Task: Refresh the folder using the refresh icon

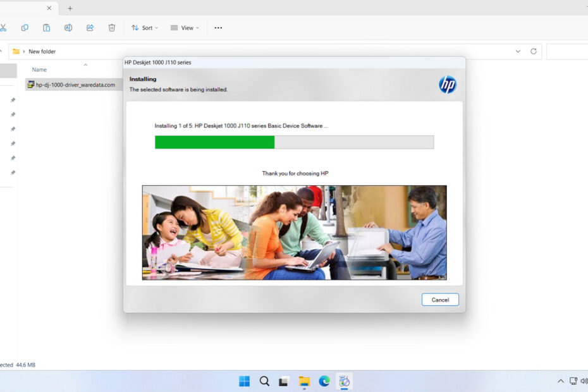Action: (x=533, y=51)
